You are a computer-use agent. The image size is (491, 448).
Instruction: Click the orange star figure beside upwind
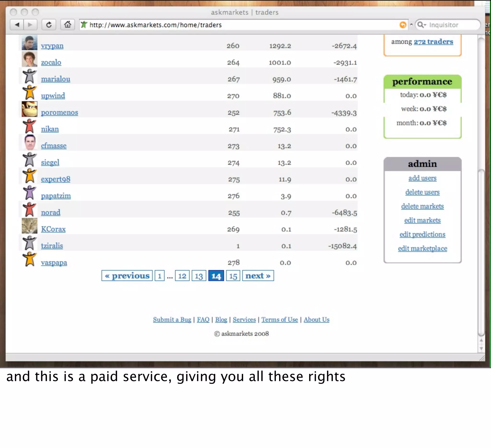[29, 93]
